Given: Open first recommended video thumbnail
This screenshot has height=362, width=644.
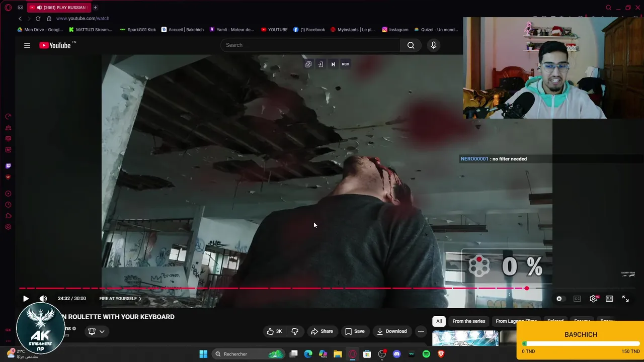Looking at the screenshot, I should coord(465,338).
